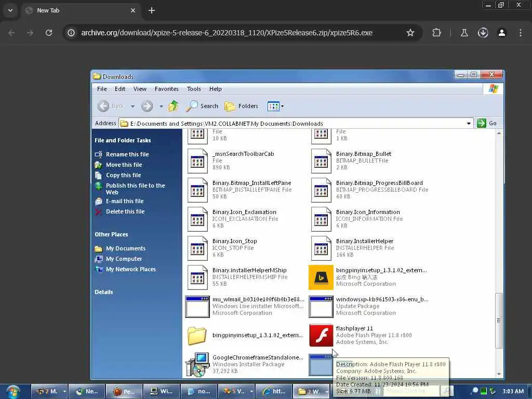This screenshot has height=399, width=532.
Task: Select the Binary.Bitmap_ProgressBillBoard file icon
Action: click(x=321, y=190)
